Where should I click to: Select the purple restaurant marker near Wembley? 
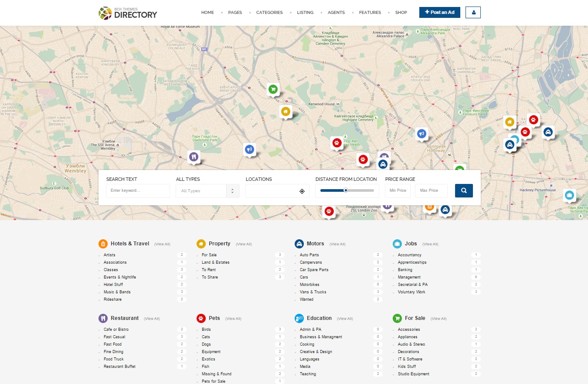pyautogui.click(x=194, y=156)
